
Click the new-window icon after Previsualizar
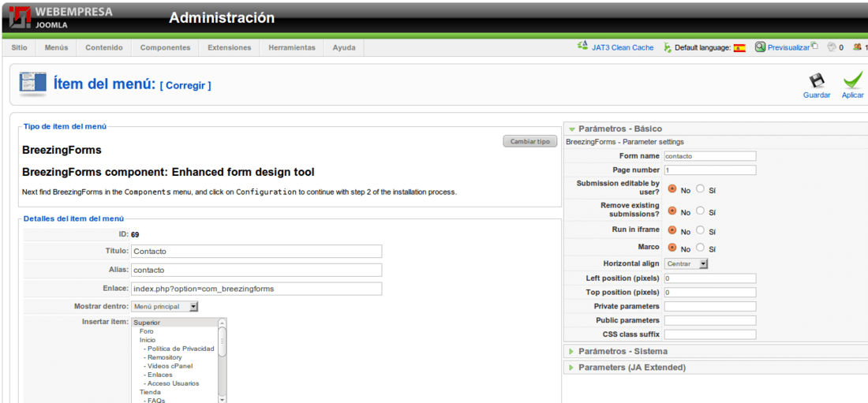pyautogui.click(x=814, y=46)
